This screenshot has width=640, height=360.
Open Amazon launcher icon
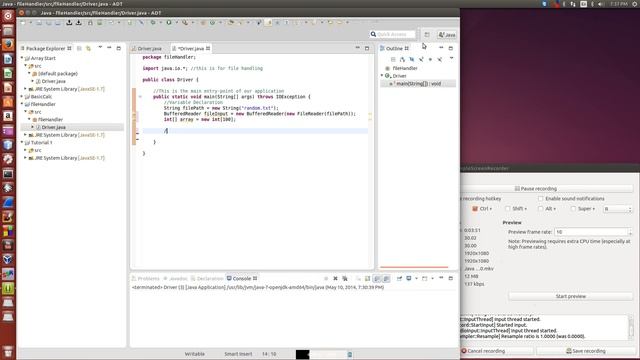[8, 116]
